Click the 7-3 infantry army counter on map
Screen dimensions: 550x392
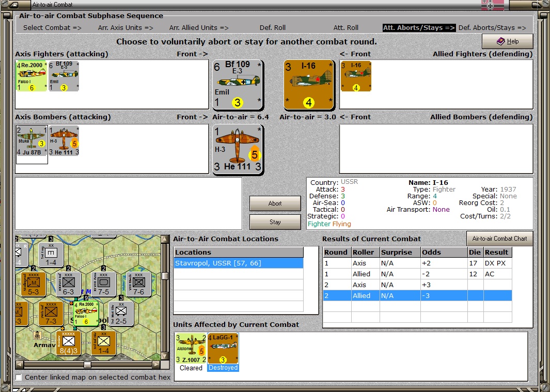51,313
